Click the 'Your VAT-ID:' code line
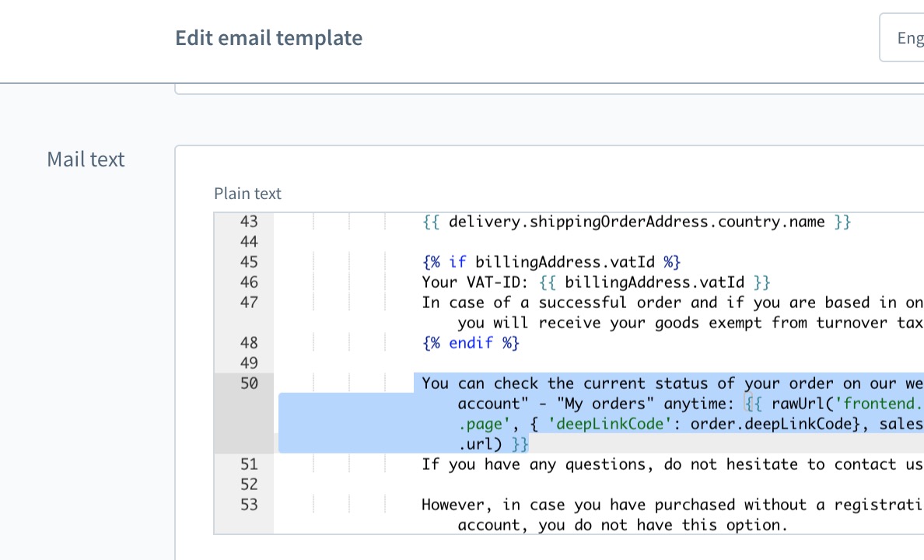924x560 pixels. point(596,282)
